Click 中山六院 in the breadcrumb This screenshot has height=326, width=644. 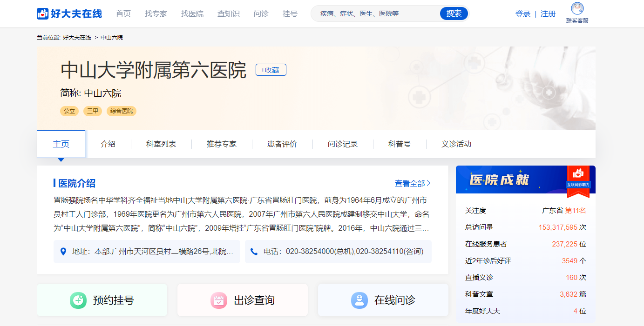click(112, 37)
